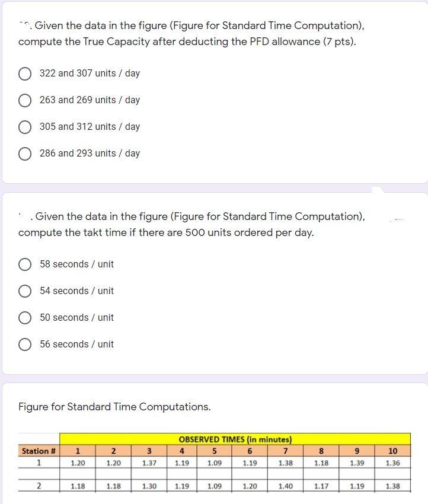Click the "Station #" column header cell

click(38, 451)
